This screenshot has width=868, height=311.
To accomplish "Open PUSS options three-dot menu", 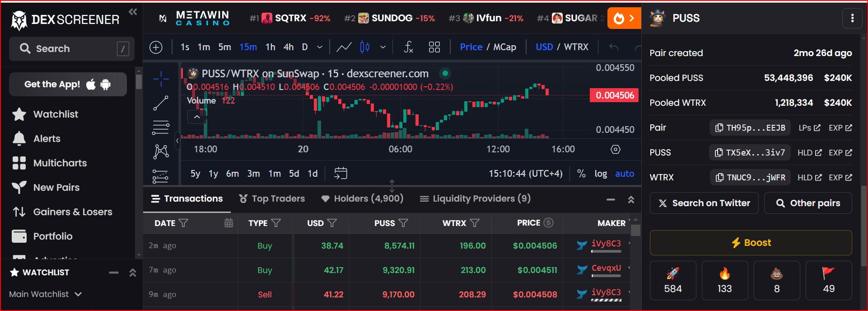I will [852, 18].
